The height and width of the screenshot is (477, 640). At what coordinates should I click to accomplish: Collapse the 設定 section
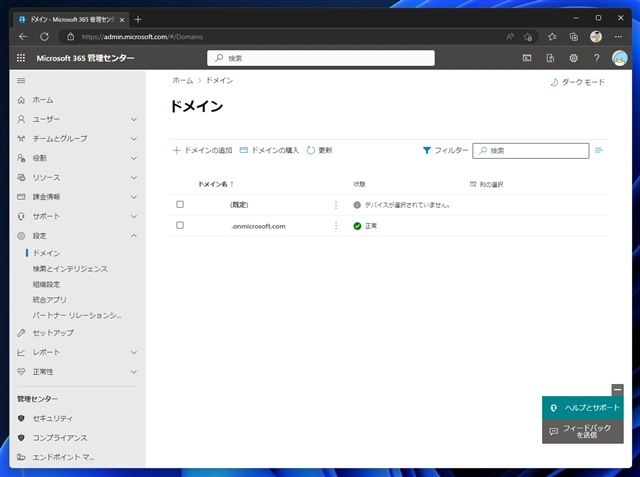(x=134, y=236)
